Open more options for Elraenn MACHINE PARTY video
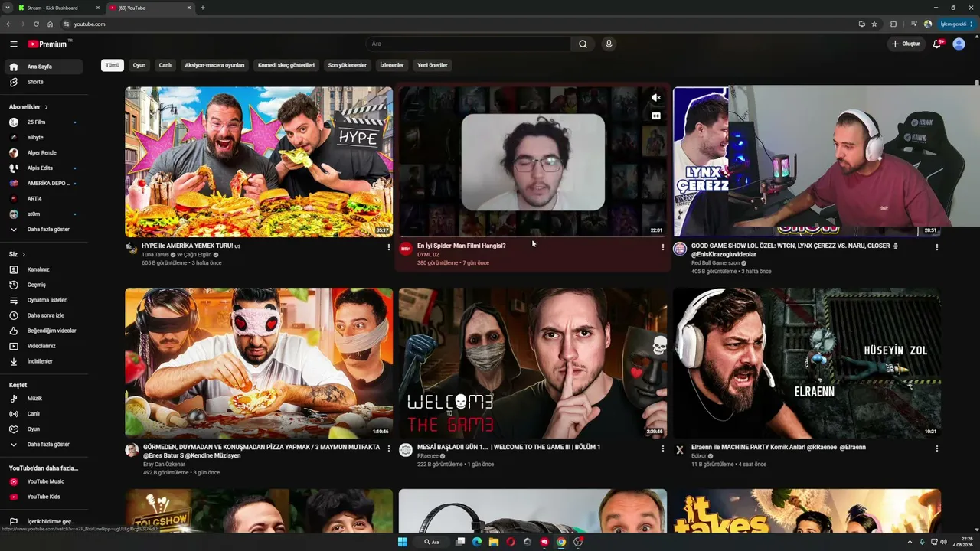Viewport: 980px width, 551px height. (x=936, y=448)
